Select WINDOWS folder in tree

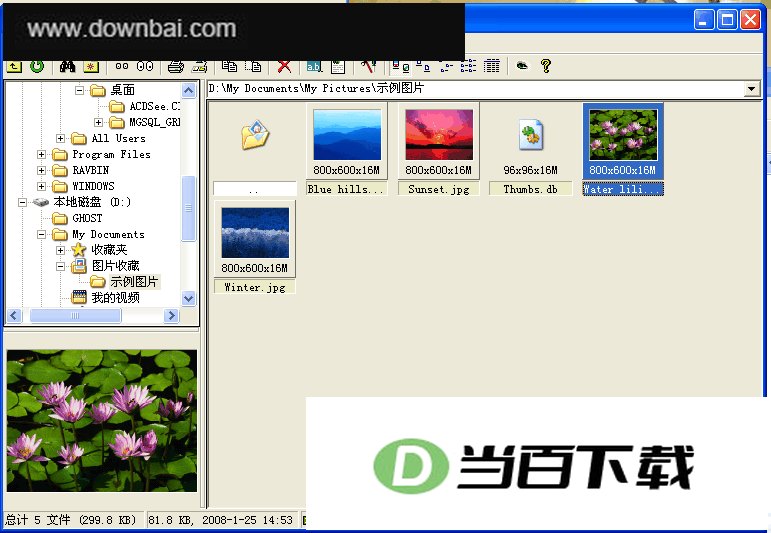pyautogui.click(x=93, y=186)
